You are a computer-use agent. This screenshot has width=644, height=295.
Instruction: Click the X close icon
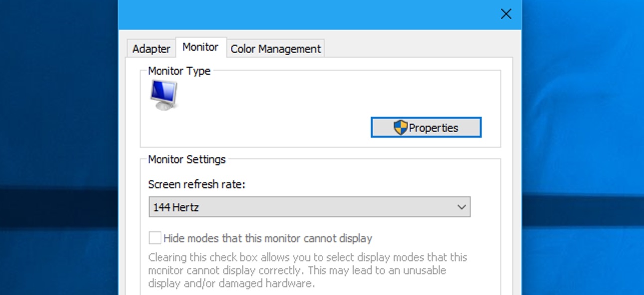click(x=506, y=14)
